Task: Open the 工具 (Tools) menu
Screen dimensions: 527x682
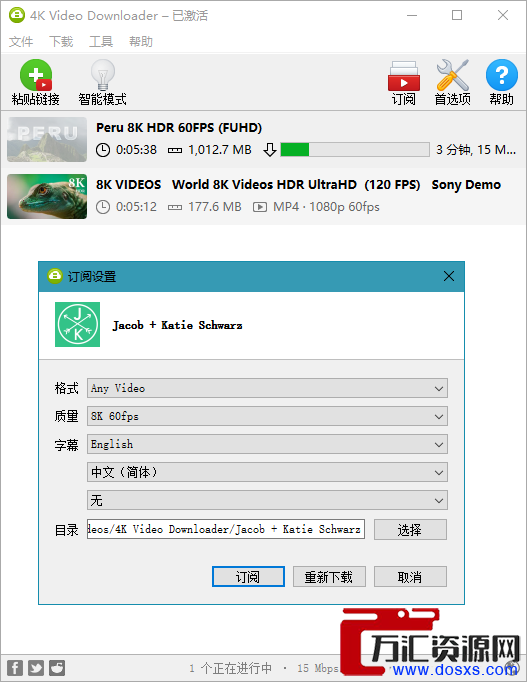Action: [x=101, y=42]
